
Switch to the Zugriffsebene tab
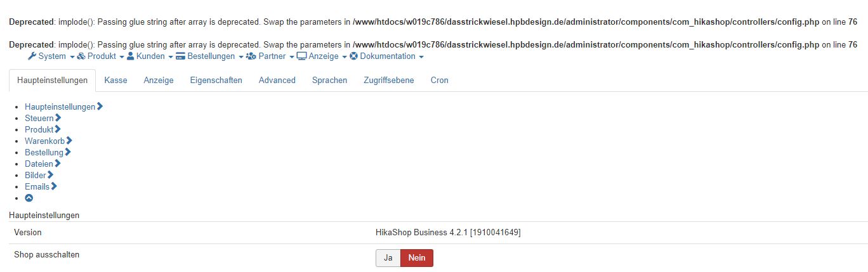389,81
